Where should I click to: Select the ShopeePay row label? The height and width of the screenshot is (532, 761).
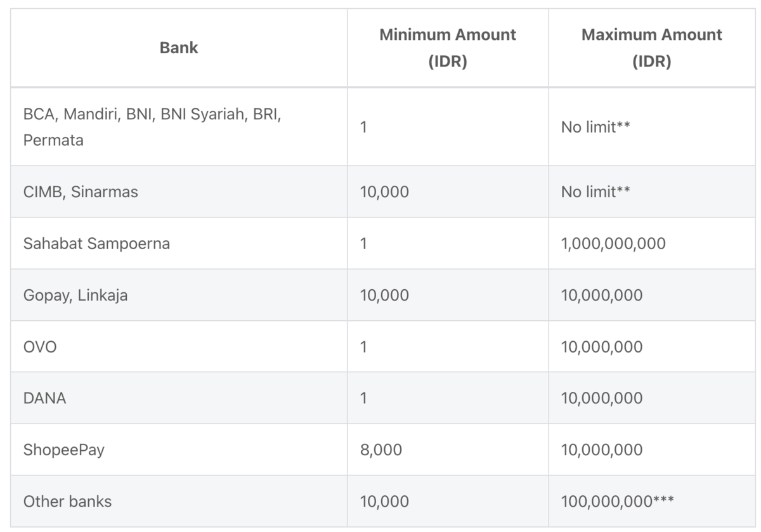[x=63, y=450]
